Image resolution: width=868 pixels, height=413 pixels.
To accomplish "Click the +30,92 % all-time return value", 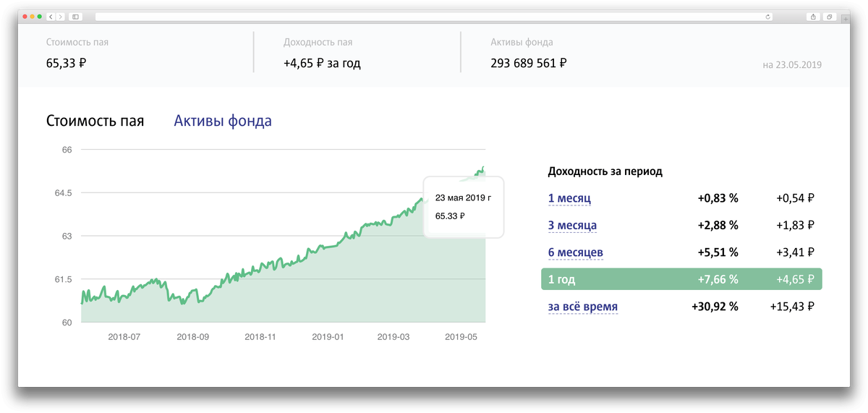I will point(715,307).
